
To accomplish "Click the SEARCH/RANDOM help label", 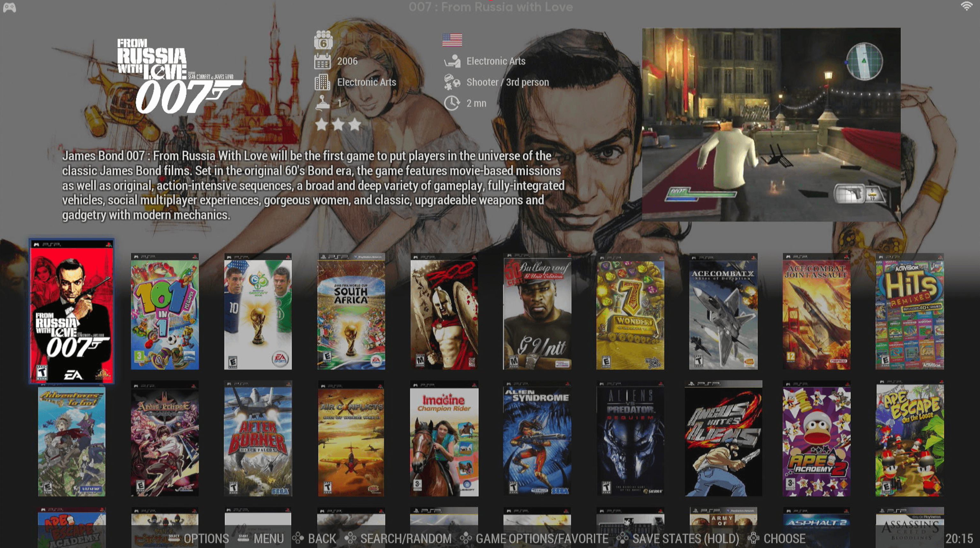I will (x=406, y=538).
